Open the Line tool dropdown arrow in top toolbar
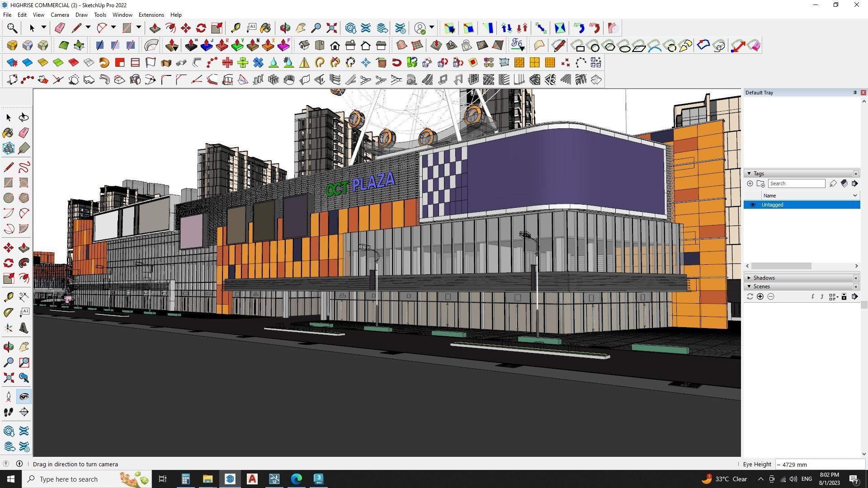868x488 pixels. pos(88,28)
